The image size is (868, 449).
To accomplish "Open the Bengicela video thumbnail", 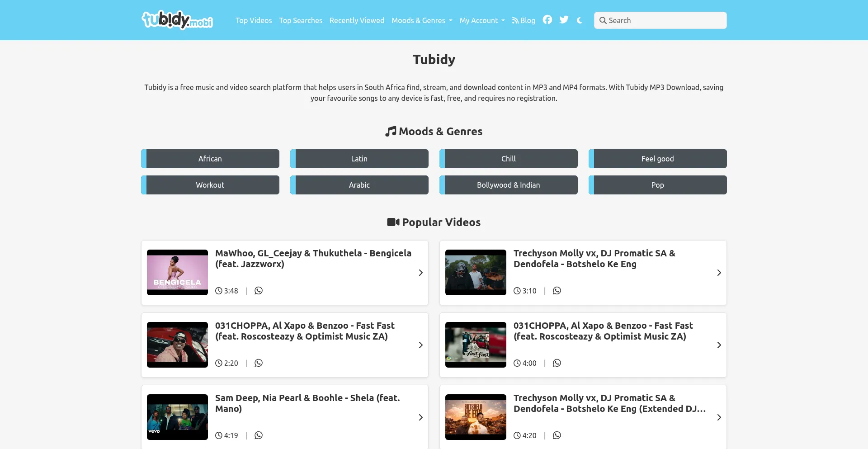I will (177, 272).
